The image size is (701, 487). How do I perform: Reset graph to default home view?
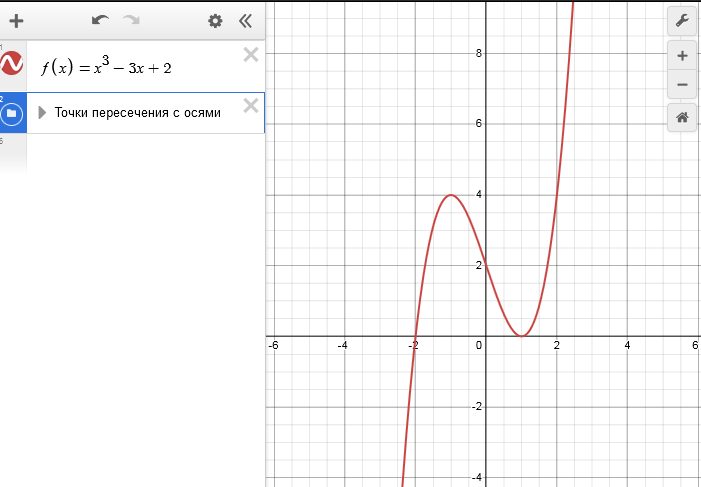[682, 117]
